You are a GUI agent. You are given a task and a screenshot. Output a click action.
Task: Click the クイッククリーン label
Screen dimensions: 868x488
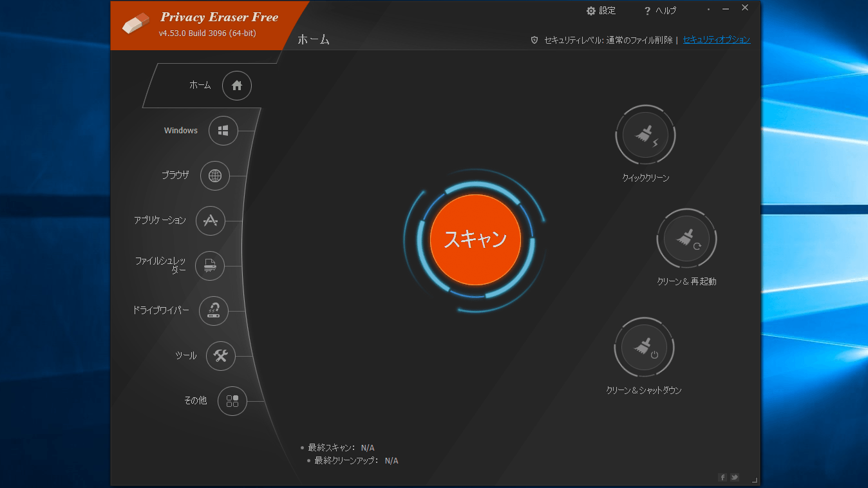(646, 178)
